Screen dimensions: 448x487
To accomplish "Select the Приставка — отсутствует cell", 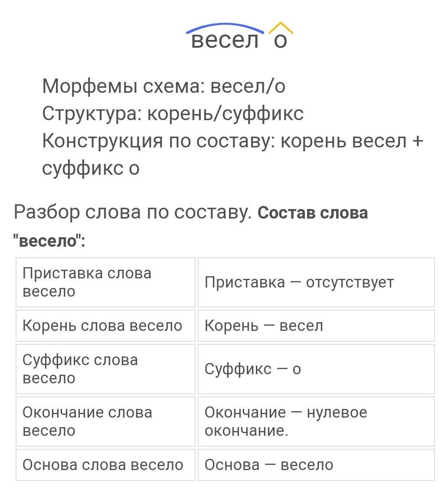I will (316, 282).
